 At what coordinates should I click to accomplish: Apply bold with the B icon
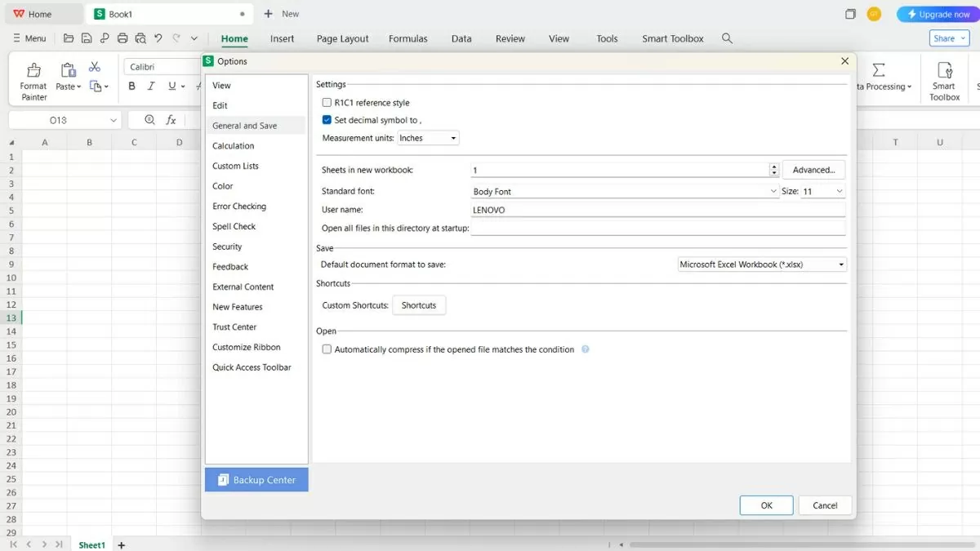tap(131, 87)
